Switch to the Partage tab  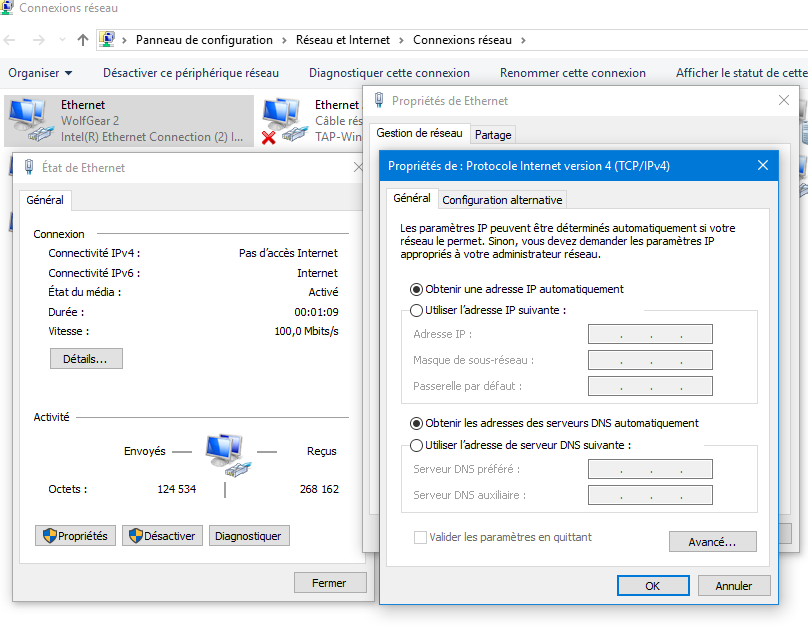pyautogui.click(x=493, y=135)
